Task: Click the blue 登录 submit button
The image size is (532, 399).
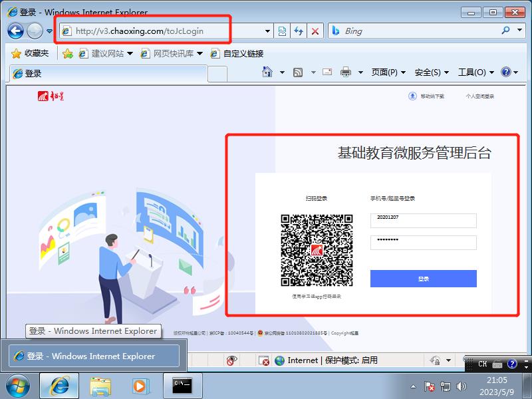Action: pyautogui.click(x=424, y=279)
